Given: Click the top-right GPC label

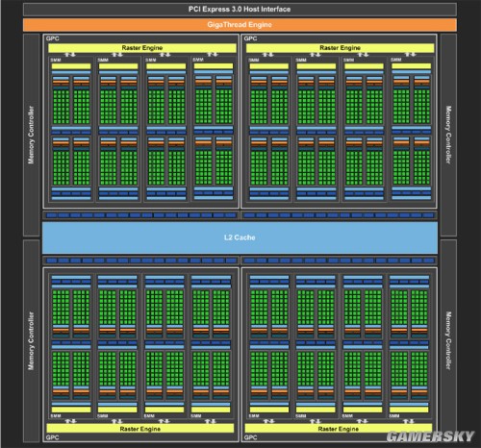Looking at the screenshot, I should 250,38.
